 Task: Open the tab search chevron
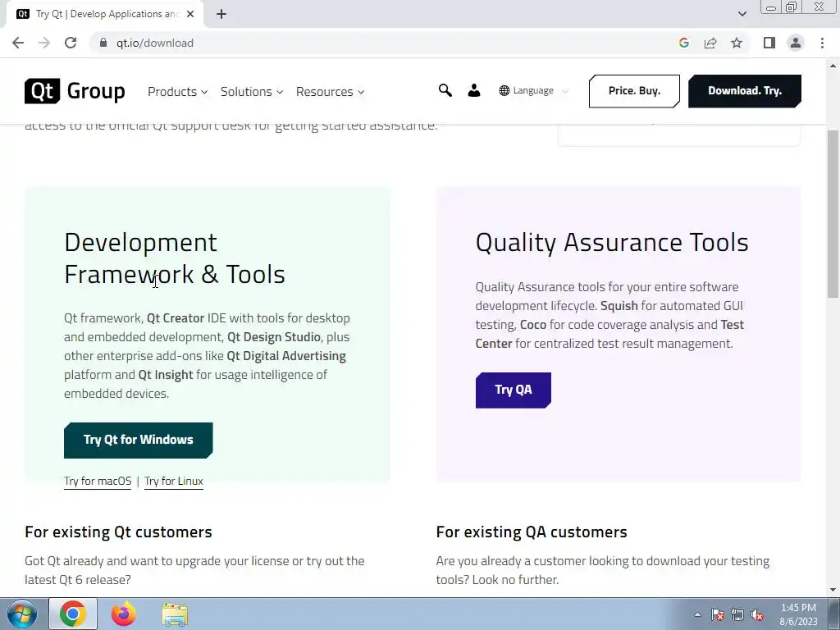tap(742, 14)
